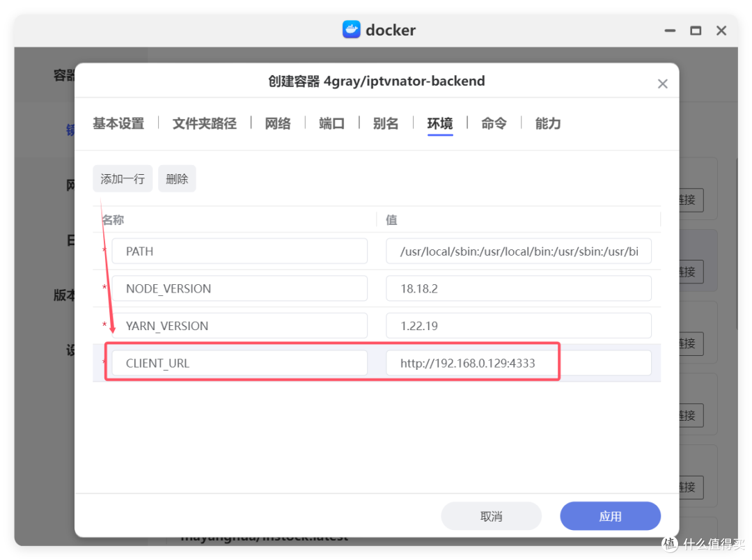The height and width of the screenshot is (560, 752).
Task: Select the NODE_VERSION value field showing 18.18.2
Action: (x=518, y=288)
